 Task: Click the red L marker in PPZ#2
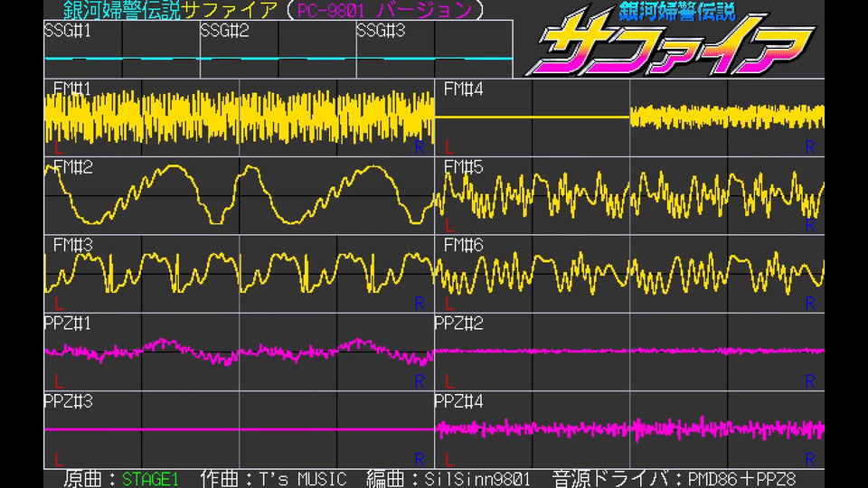pyautogui.click(x=449, y=381)
